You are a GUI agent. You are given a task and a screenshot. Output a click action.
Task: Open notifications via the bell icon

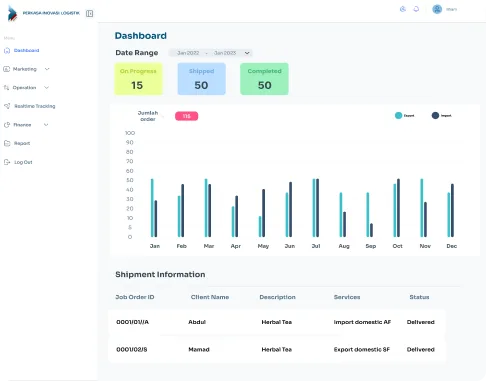416,9
